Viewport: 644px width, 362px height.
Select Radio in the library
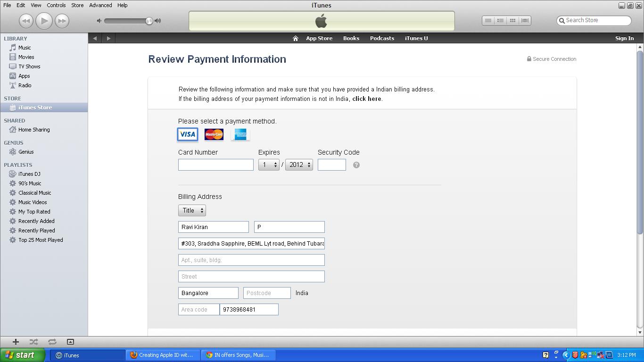[x=25, y=85]
